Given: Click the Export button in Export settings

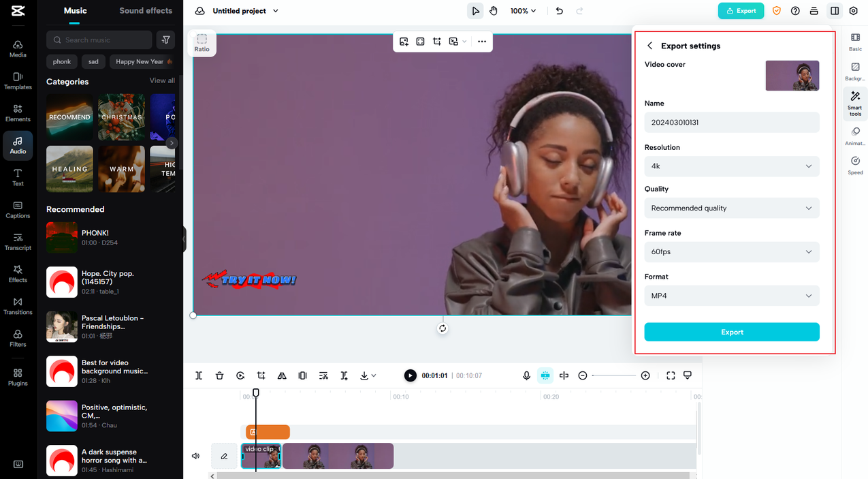Looking at the screenshot, I should (732, 332).
